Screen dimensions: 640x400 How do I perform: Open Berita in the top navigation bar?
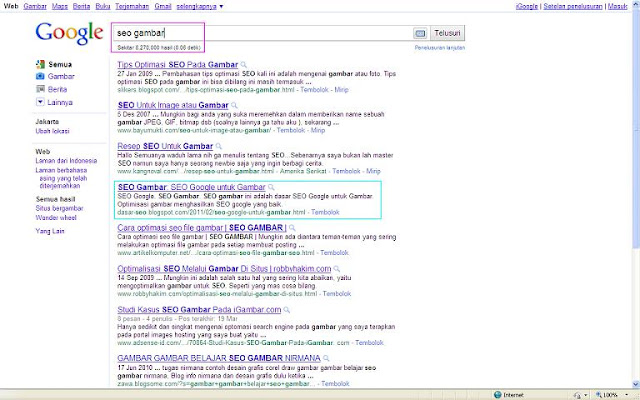pos(81,7)
